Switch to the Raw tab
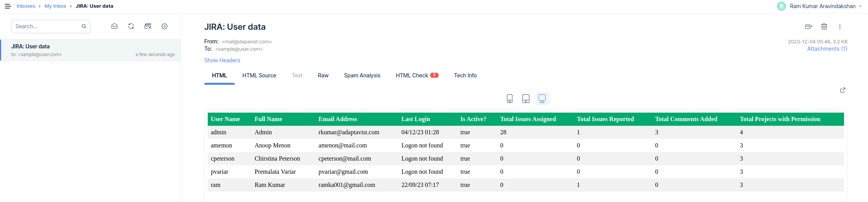 pyautogui.click(x=323, y=75)
